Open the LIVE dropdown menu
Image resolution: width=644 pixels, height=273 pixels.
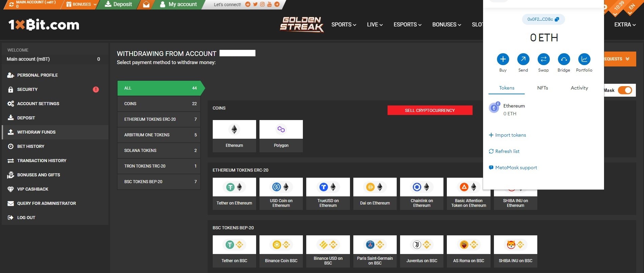point(375,24)
